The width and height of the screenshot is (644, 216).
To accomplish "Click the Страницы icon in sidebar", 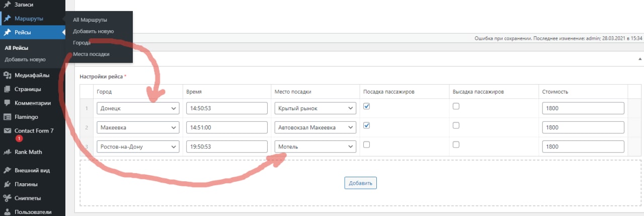I will tap(7, 90).
